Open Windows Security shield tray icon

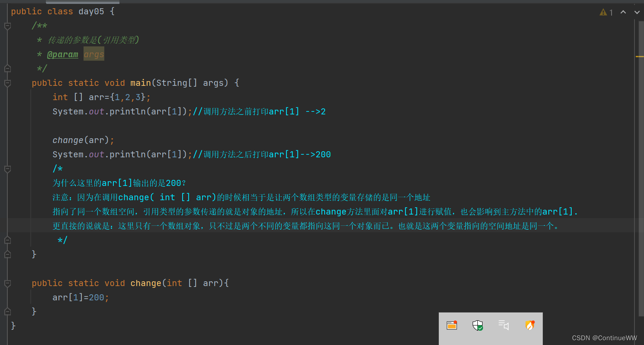477,325
